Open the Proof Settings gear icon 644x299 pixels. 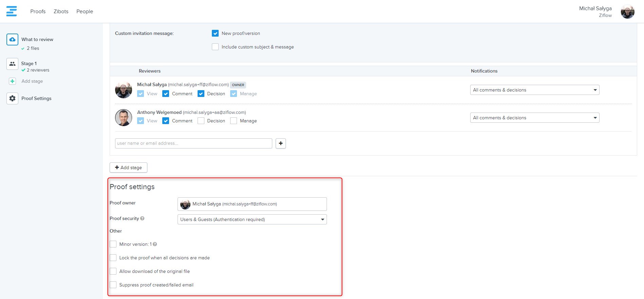[12, 98]
